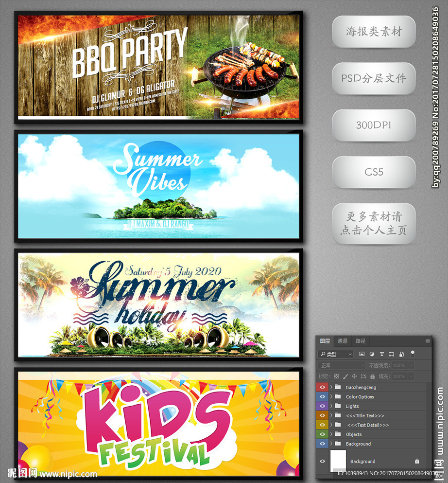This screenshot has width=448, height=483.
Task: Click the pixel layer filter icon
Action: click(x=362, y=354)
